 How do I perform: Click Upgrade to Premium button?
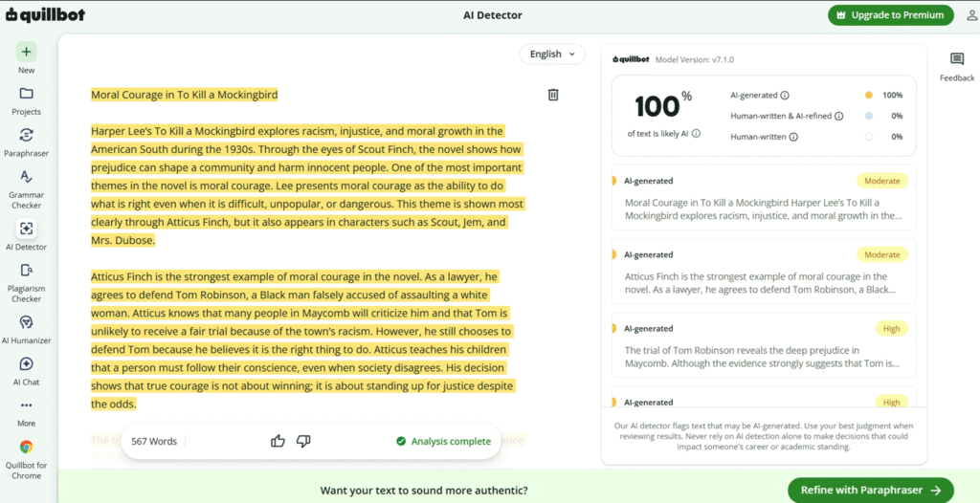coord(891,15)
